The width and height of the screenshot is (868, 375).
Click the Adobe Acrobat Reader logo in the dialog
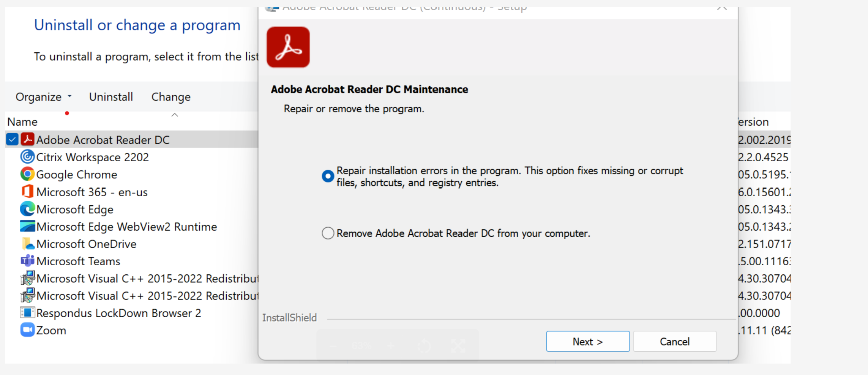[288, 47]
